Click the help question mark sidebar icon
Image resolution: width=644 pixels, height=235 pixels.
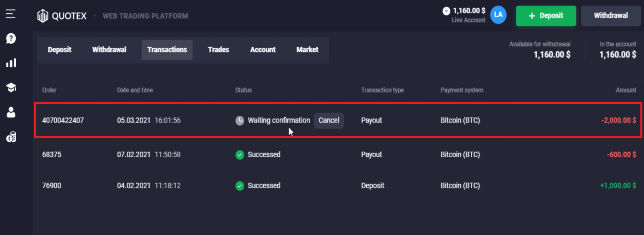click(11, 39)
